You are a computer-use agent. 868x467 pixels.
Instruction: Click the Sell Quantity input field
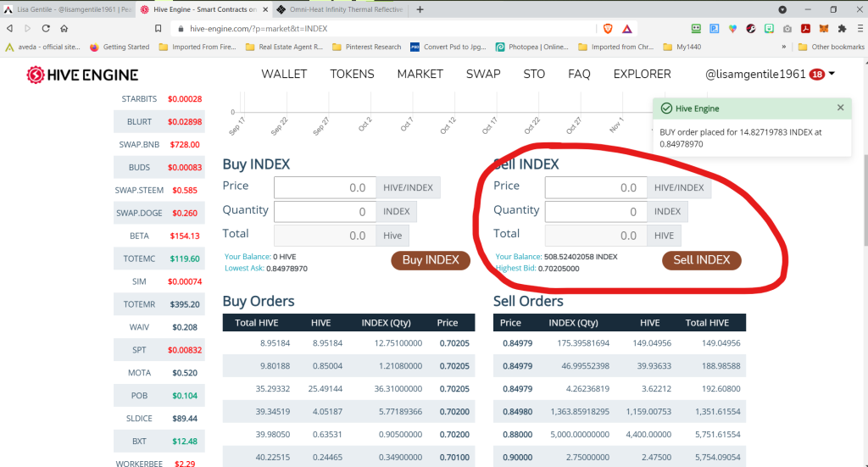point(596,211)
